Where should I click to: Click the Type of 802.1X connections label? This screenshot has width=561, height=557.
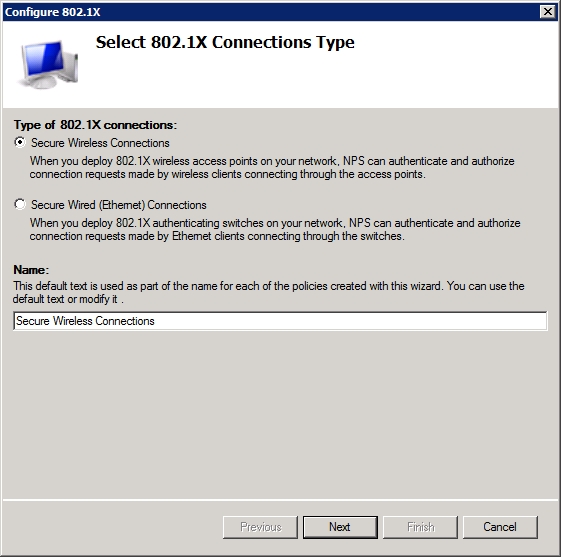coord(95,125)
